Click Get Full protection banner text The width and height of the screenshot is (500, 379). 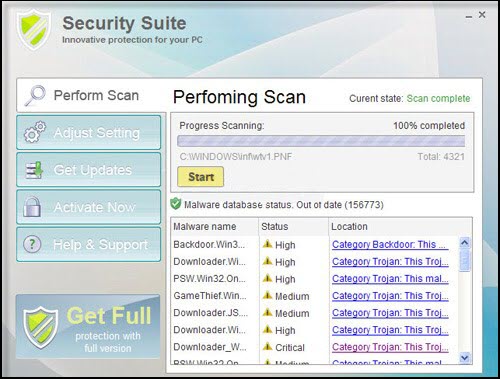109,328
